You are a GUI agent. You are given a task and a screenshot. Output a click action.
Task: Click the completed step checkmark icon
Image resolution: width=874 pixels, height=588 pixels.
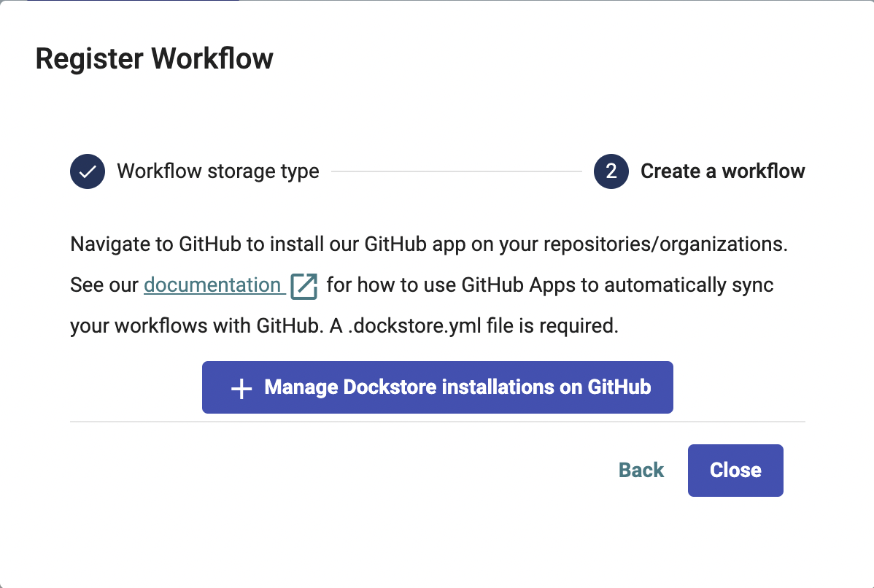point(88,171)
